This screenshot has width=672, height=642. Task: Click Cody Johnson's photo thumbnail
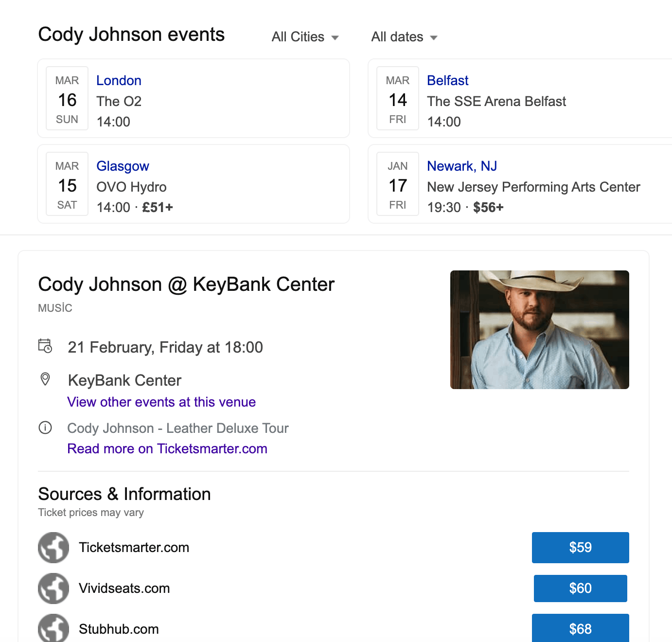tap(539, 330)
